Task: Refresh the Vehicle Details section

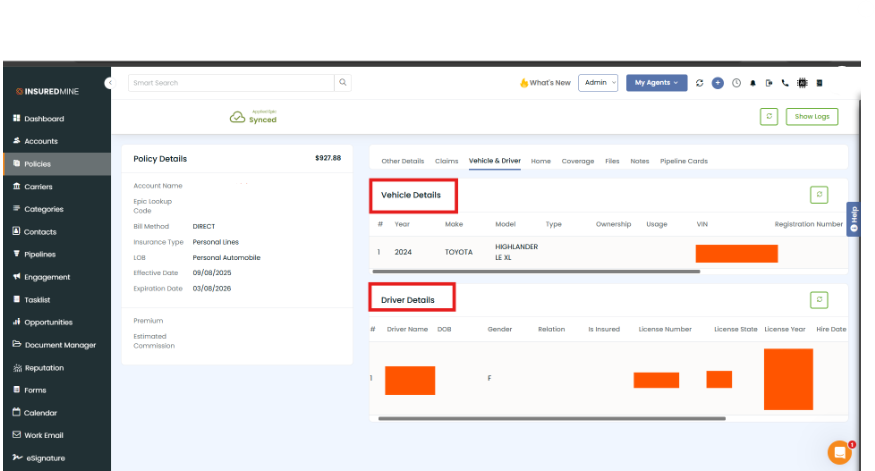Action: coord(819,195)
